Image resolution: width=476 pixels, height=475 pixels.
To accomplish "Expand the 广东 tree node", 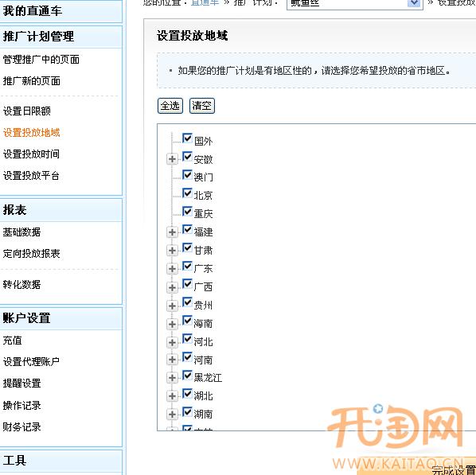I will [x=172, y=269].
